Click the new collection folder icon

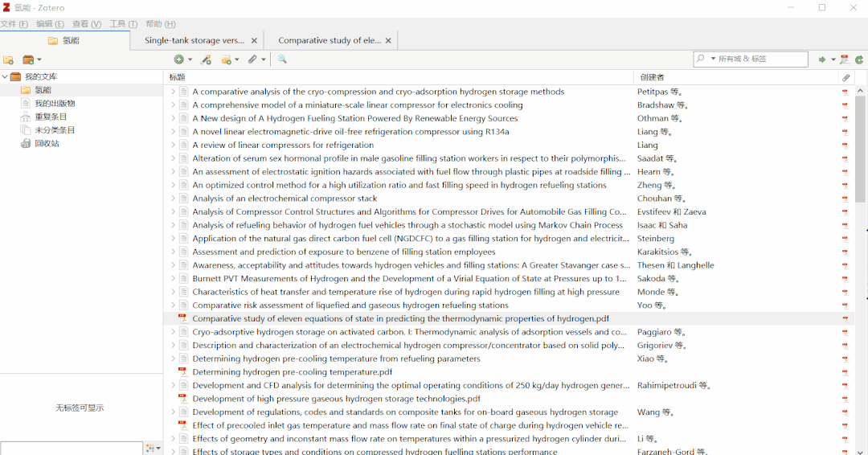pos(8,59)
